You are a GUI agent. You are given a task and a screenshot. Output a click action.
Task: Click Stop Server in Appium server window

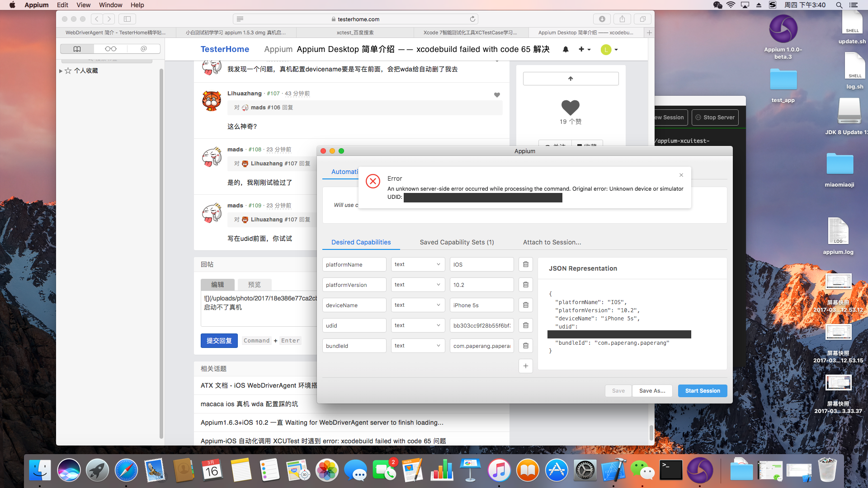[x=715, y=117]
